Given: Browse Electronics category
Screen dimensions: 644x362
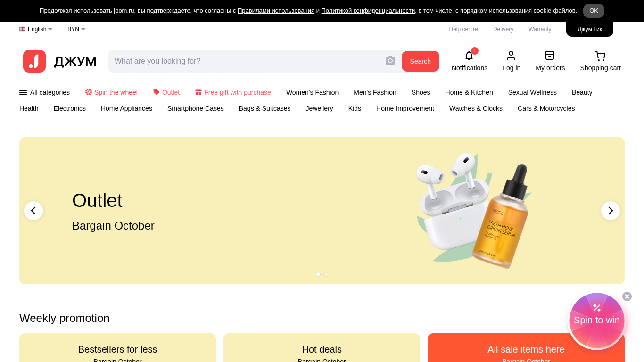Looking at the screenshot, I should pyautogui.click(x=70, y=108).
